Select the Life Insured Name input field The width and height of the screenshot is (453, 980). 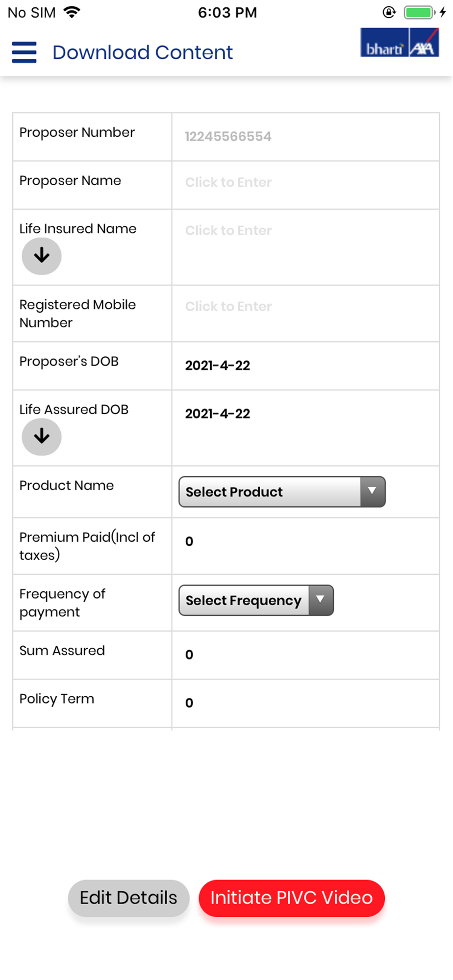click(x=305, y=247)
